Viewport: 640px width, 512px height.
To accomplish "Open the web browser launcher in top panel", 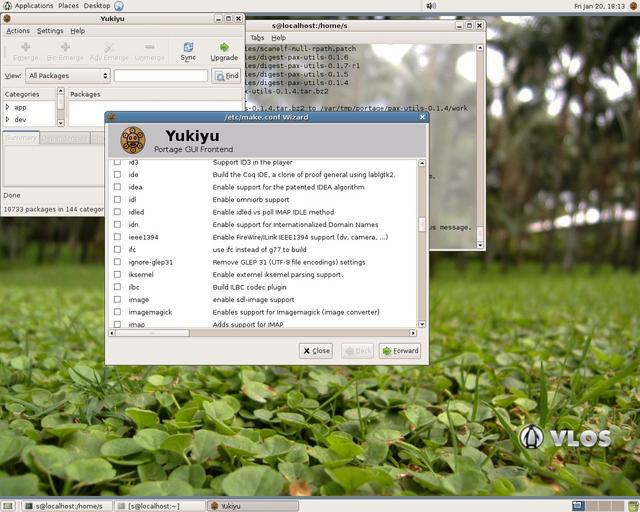I will pos(119,6).
